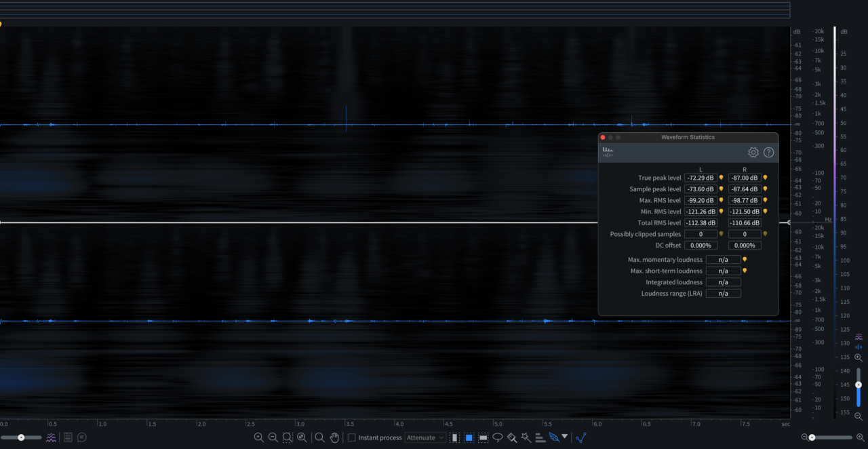
Task: Toggle the time-frequency selection tool
Action: point(469,437)
